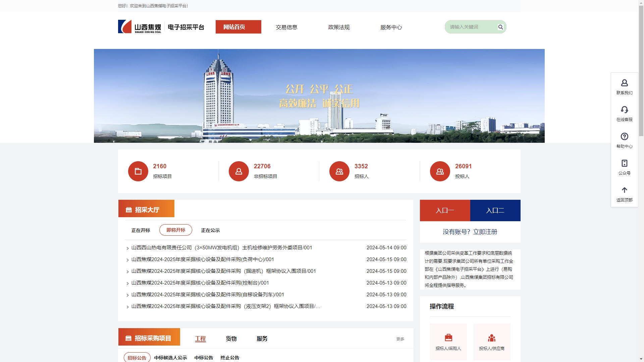Open the 公众号 sidebar icon
The width and height of the screenshot is (644, 362).
pyautogui.click(x=624, y=164)
